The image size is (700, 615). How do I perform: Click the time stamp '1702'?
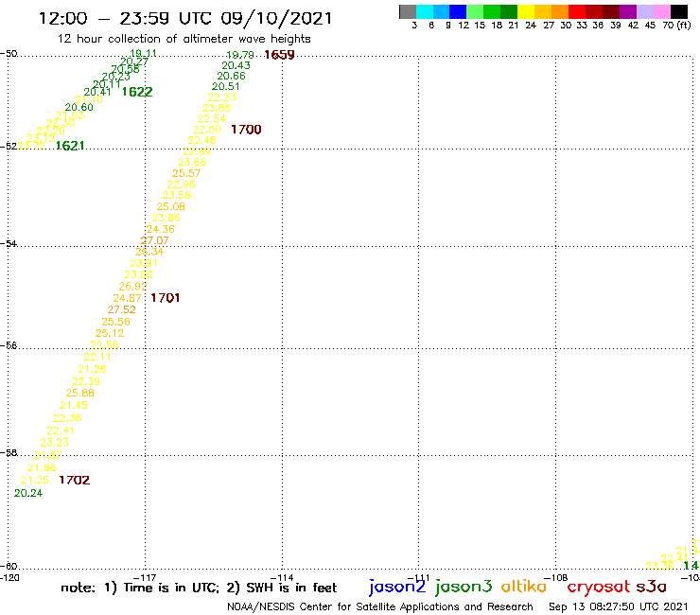click(x=75, y=480)
